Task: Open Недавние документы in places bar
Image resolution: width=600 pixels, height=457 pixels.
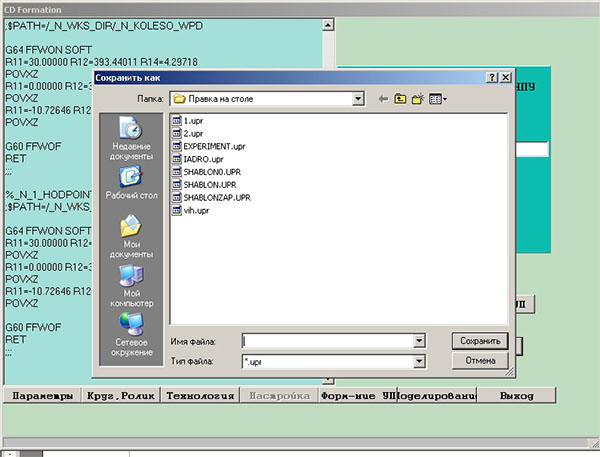Action: 131,138
